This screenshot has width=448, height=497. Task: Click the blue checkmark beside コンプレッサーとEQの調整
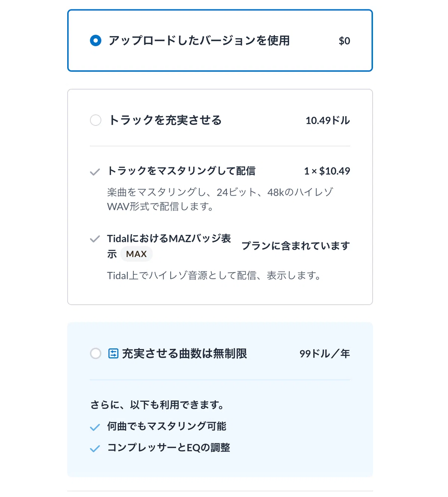tap(95, 448)
